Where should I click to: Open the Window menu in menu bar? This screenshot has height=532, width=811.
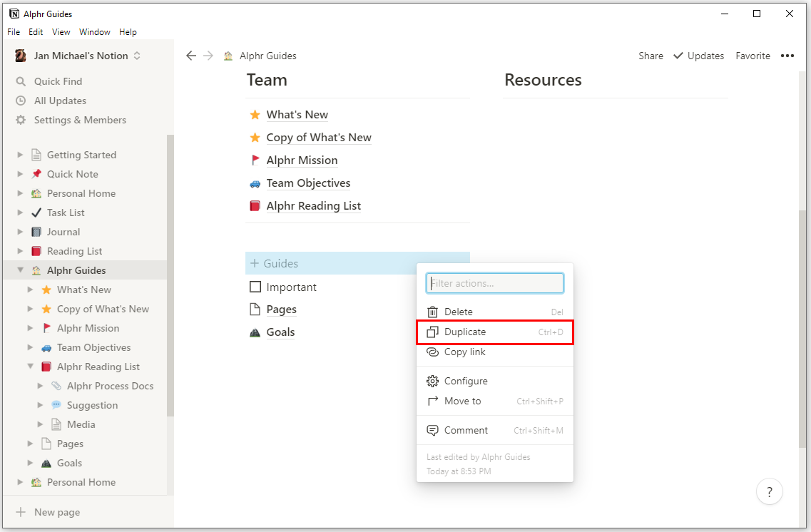pos(94,32)
